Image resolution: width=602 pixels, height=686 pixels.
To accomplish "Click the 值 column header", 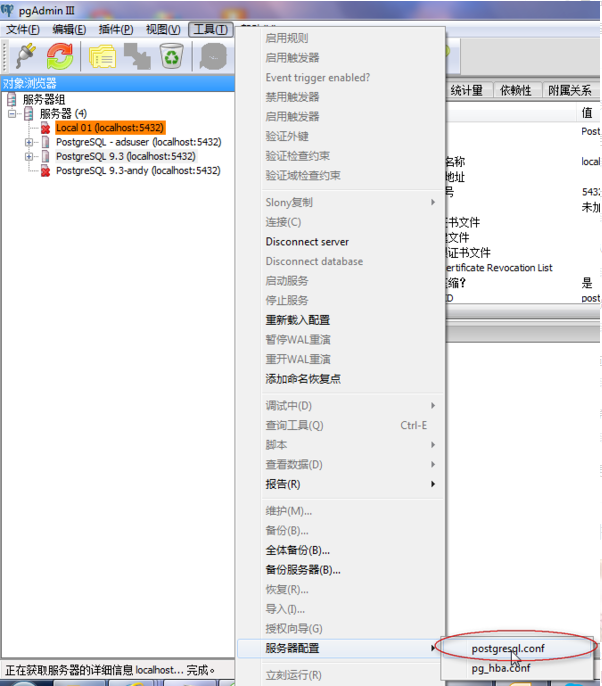I will click(587, 113).
